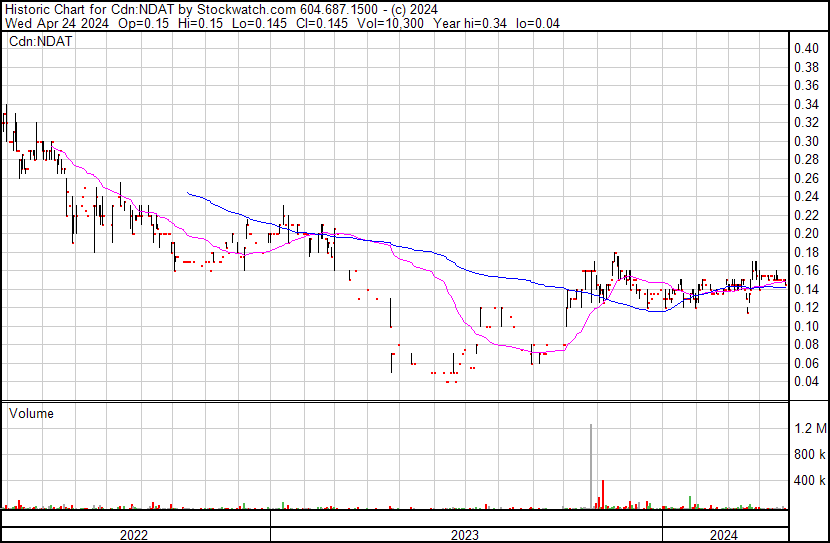Viewport: 830px width, 543px height.
Task: Click the Stockwatch.com text in the chart title
Action: click(243, 8)
